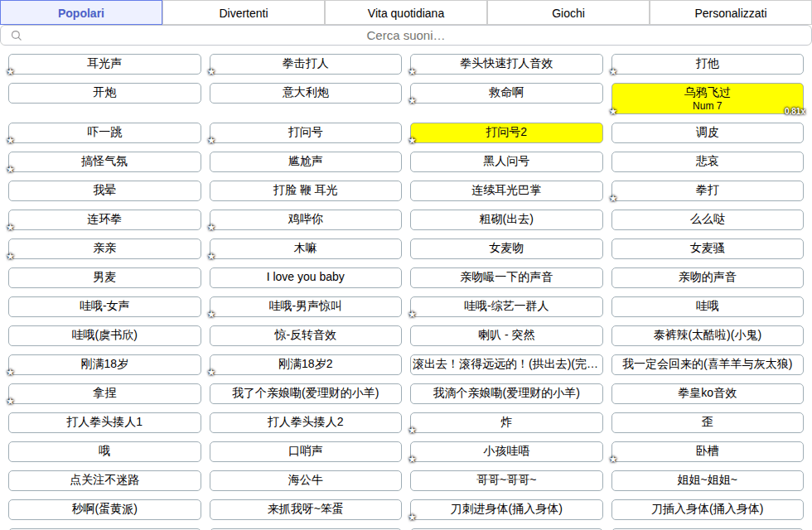
Task: Focus the Cerca suoni search field
Action: [x=406, y=36]
